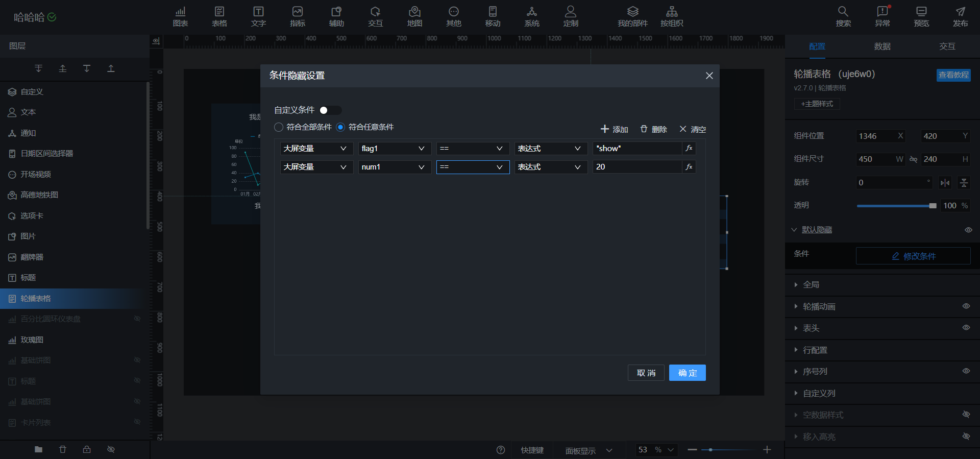Click the canvas zoom slider in the bottom bar
Screen dimensions: 980x459
[729, 450]
